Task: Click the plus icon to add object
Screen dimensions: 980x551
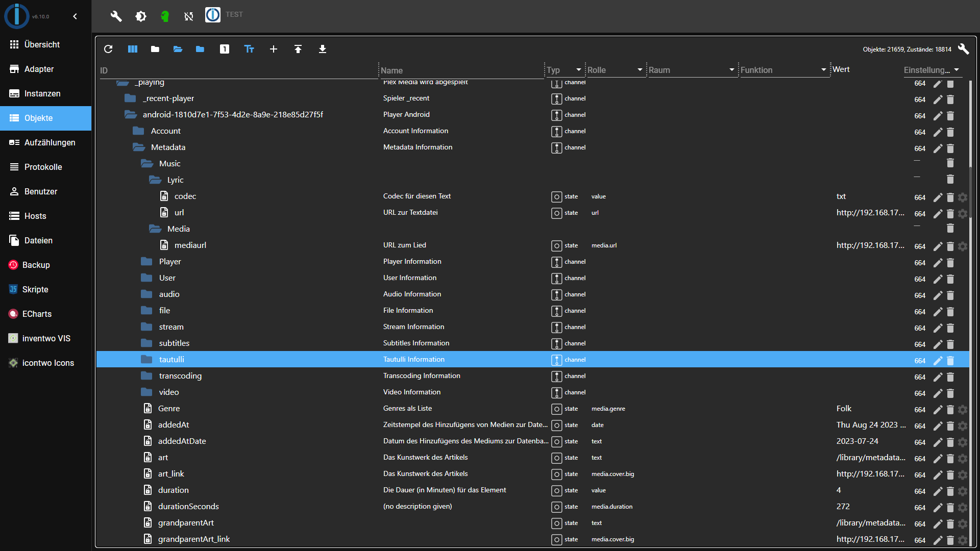Action: (x=274, y=49)
